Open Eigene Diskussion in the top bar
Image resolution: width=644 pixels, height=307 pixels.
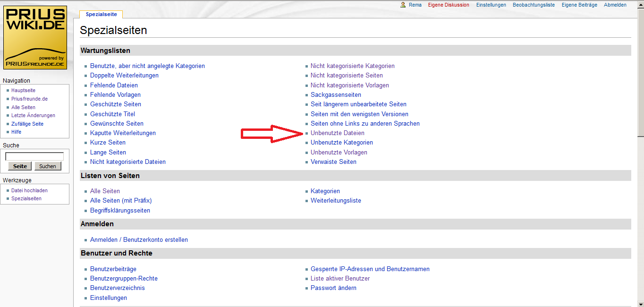449,5
